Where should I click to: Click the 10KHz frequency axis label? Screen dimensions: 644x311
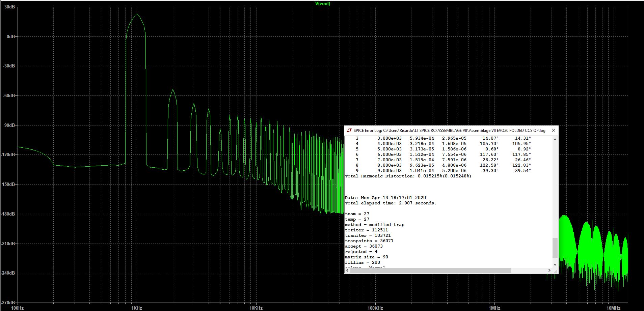[x=256, y=308]
